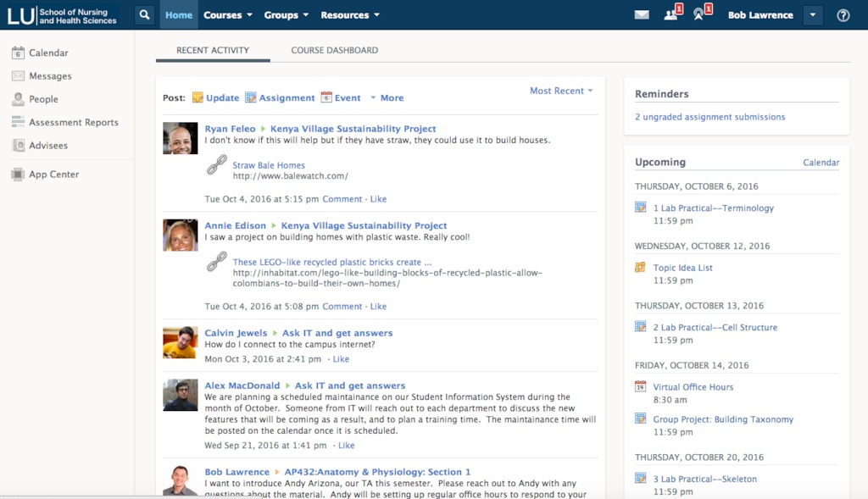Open connection requests icon in header
The width and height of the screenshot is (868, 499).
coord(672,14)
